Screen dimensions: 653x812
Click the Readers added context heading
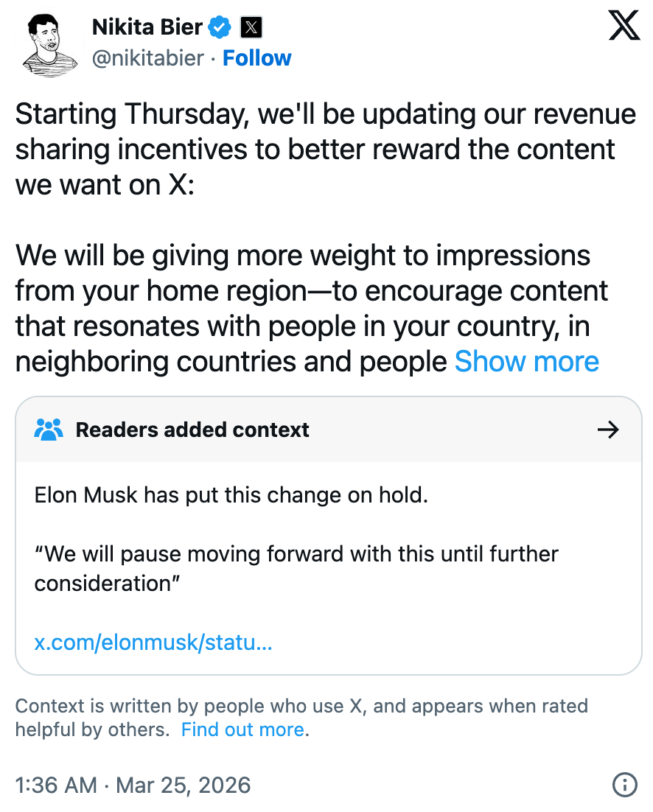[192, 430]
